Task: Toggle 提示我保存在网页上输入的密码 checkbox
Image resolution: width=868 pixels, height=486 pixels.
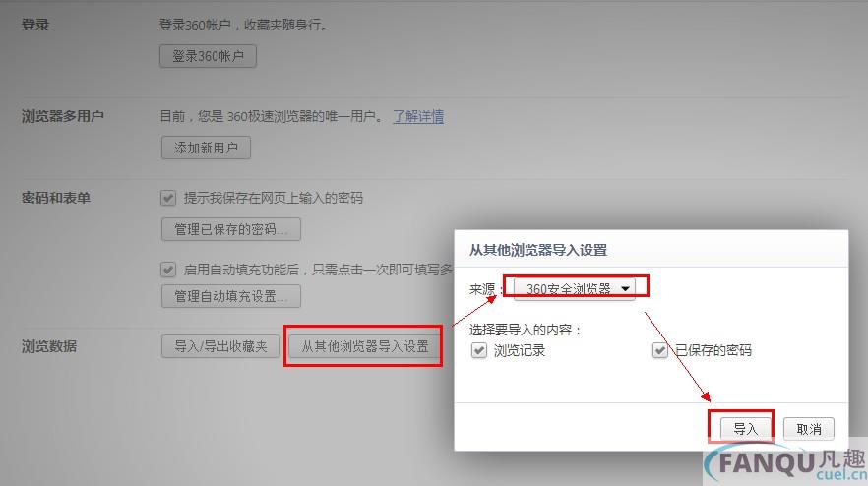Action: point(168,198)
